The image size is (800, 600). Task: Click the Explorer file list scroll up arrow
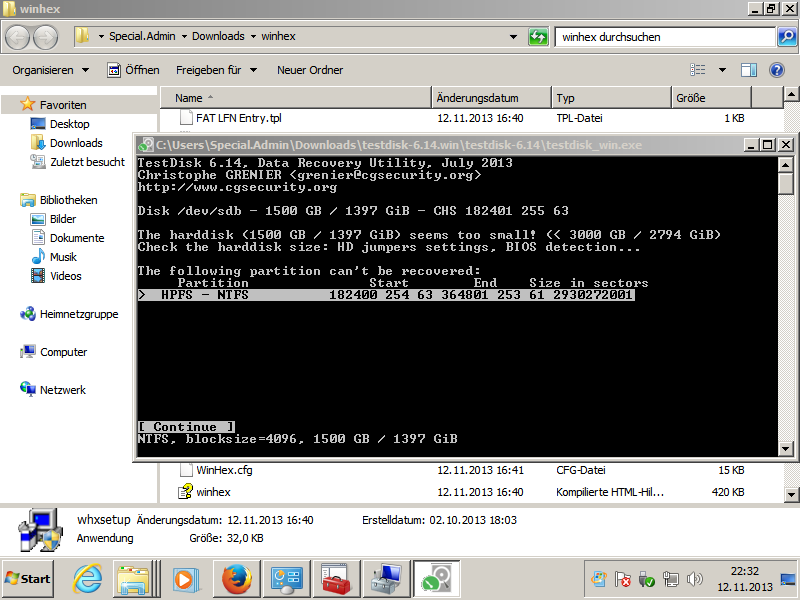pyautogui.click(x=791, y=94)
